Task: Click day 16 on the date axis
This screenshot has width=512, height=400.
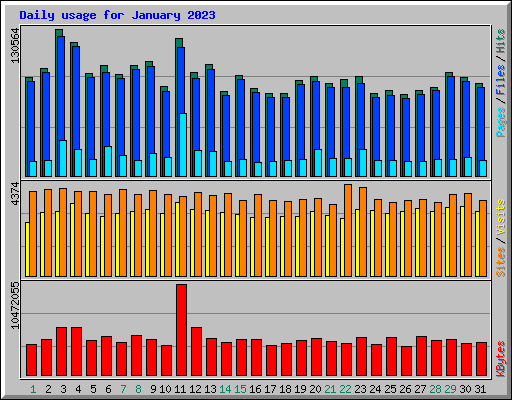Action: (x=255, y=389)
